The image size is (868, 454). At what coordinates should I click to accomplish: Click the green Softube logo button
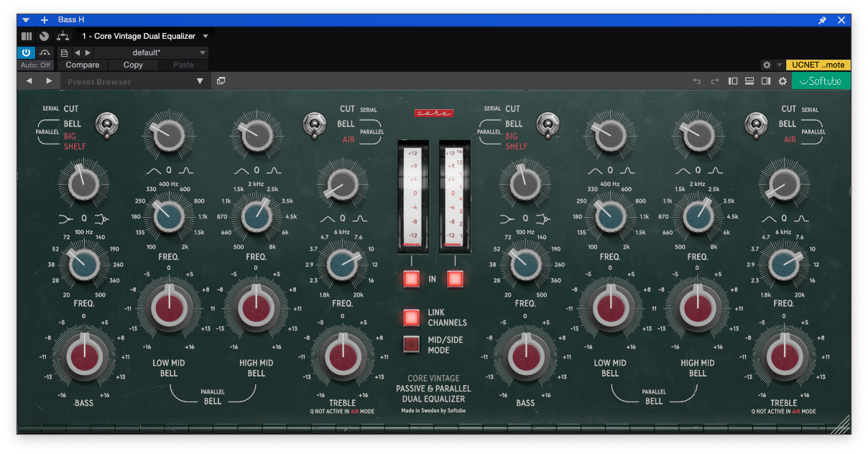coord(821,81)
